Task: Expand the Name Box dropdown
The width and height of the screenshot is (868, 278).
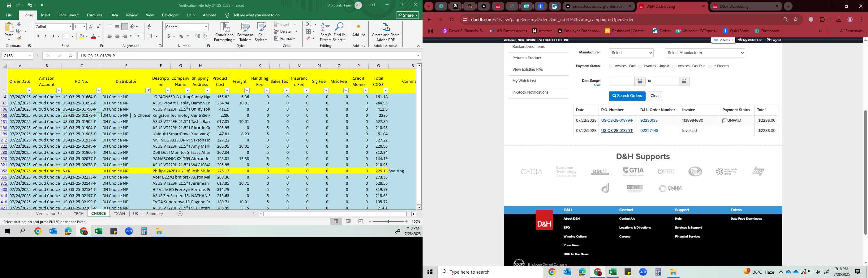Action: (30, 56)
